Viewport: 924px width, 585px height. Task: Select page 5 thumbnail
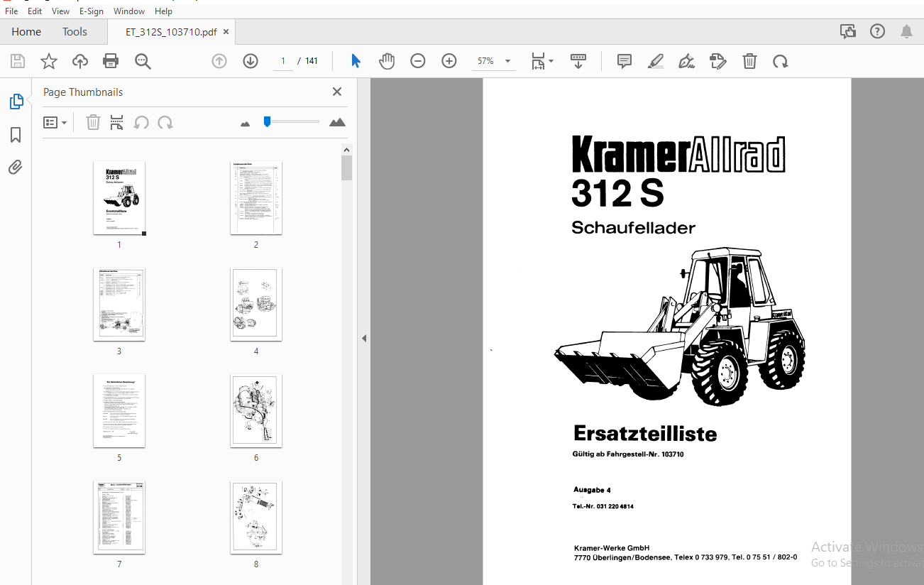coord(119,411)
